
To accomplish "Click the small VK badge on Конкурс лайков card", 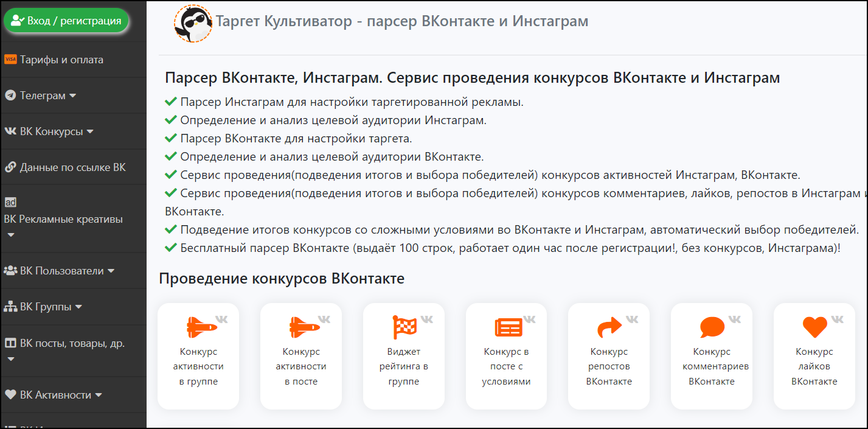I will point(838,319).
